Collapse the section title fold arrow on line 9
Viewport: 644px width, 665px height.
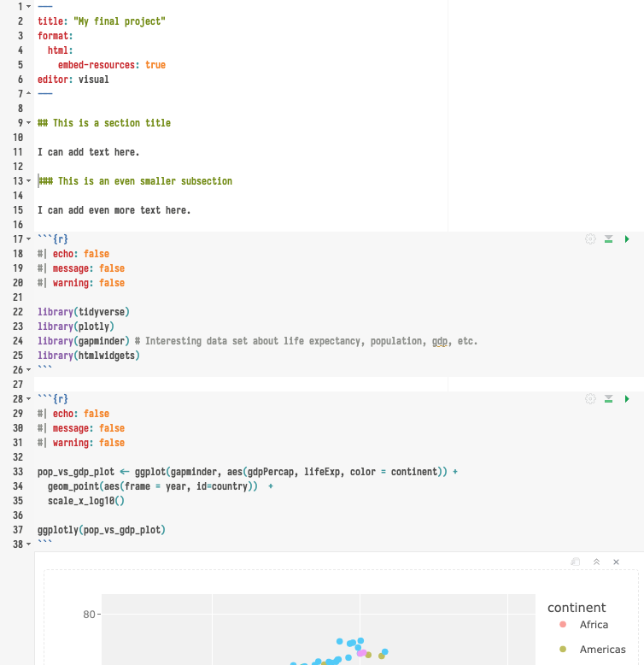pos(30,123)
